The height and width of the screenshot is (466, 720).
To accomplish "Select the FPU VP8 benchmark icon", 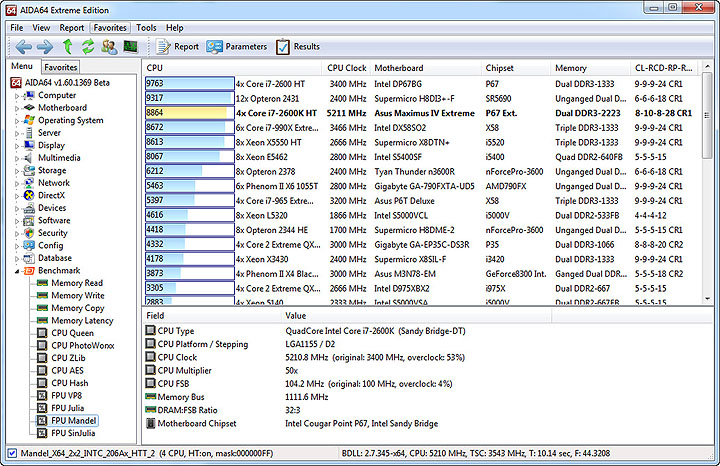I will click(42, 395).
